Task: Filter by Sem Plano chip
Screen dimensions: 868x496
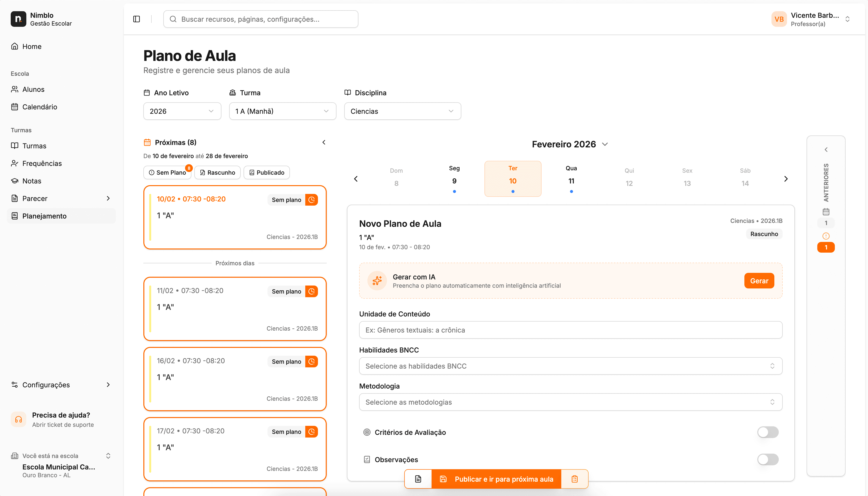Action: (x=167, y=173)
